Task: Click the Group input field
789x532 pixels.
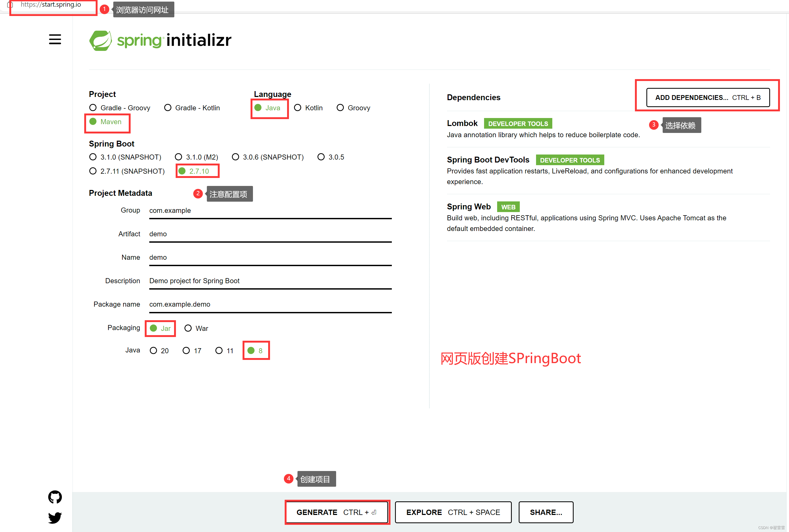Action: [x=270, y=211]
